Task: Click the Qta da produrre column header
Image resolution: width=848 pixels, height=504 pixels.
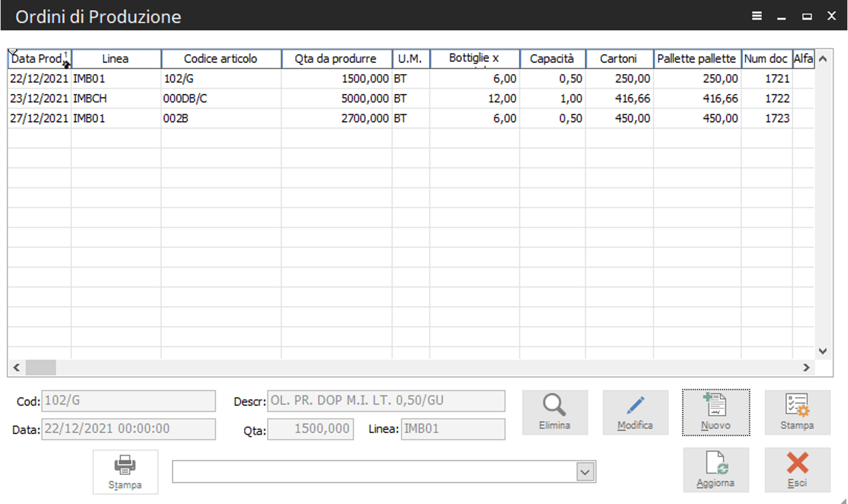Action: point(337,59)
